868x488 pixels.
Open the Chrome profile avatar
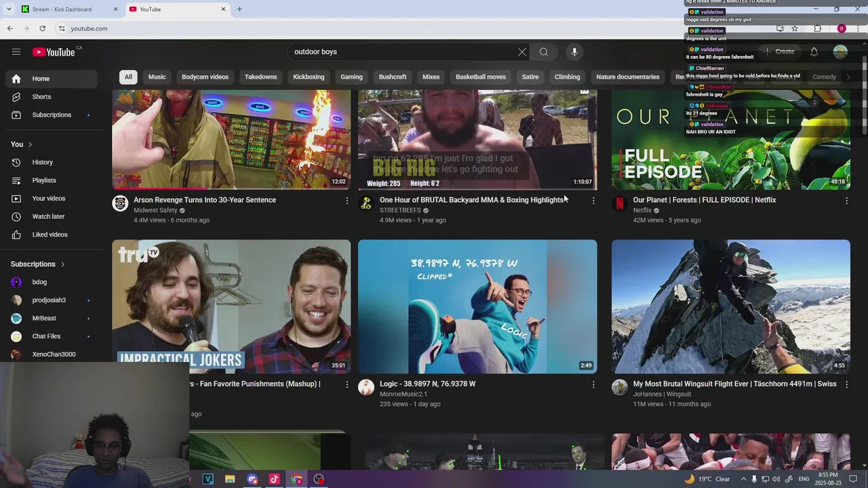tap(842, 28)
